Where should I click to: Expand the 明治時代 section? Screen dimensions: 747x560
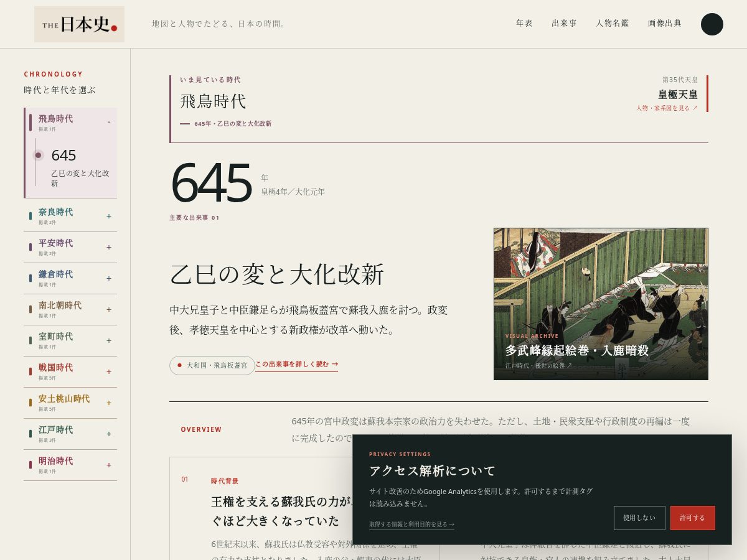click(x=70, y=465)
